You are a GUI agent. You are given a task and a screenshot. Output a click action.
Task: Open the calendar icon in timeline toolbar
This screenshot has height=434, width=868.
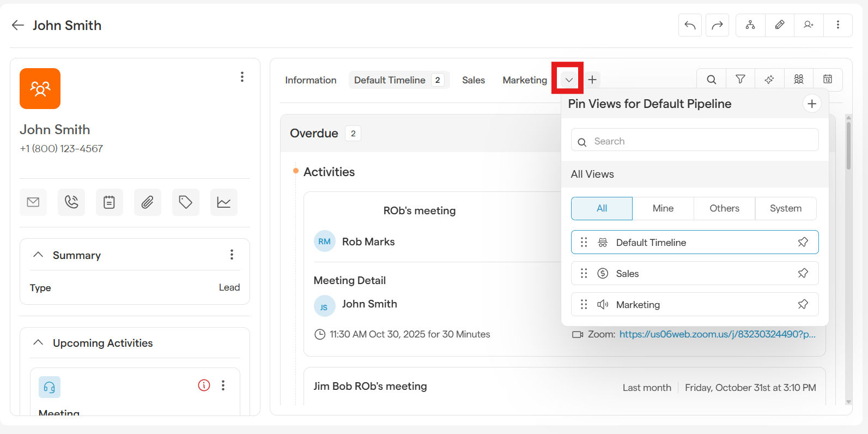(827, 80)
